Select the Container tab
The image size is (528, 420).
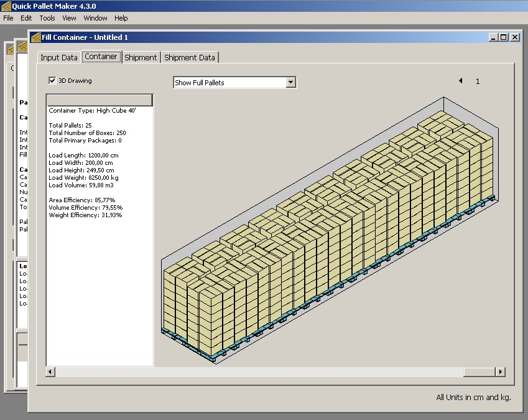click(x=101, y=57)
